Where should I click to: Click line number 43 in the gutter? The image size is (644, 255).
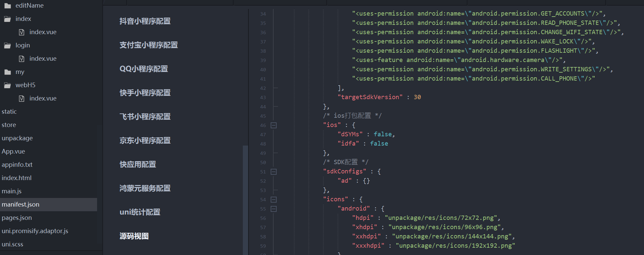[263, 97]
